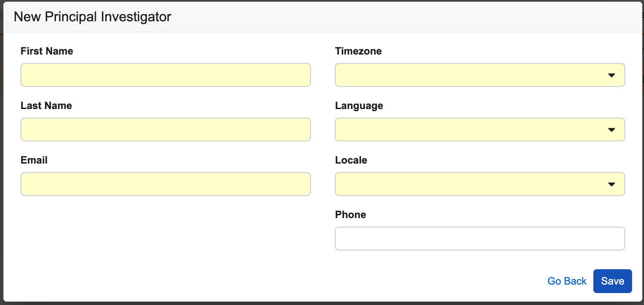This screenshot has width=644, height=305.
Task: Follow the Go Back link
Action: [567, 281]
